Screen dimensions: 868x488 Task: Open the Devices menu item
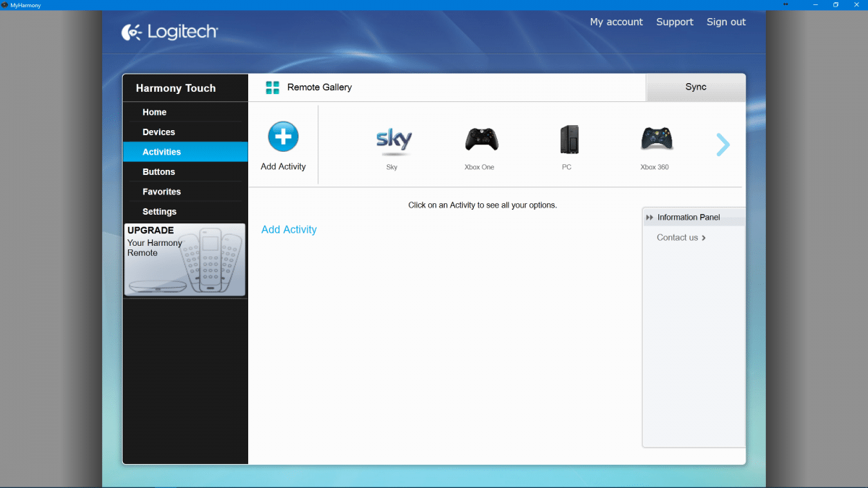tap(159, 132)
